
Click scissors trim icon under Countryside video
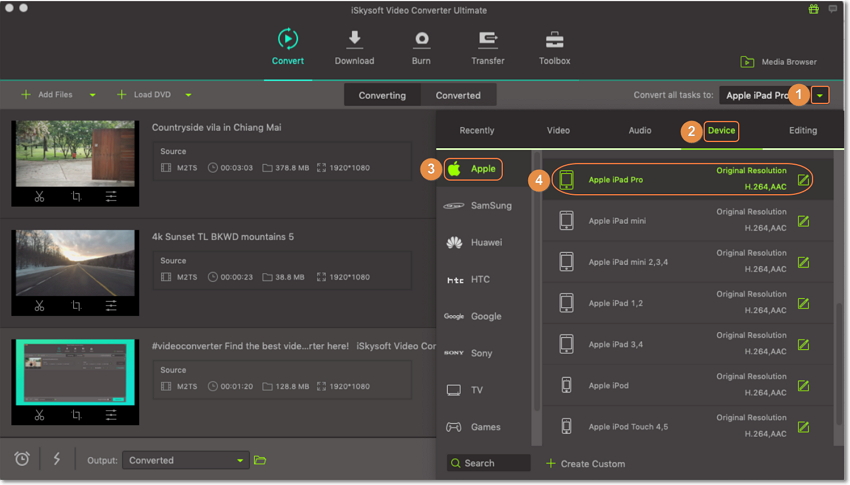(39, 196)
